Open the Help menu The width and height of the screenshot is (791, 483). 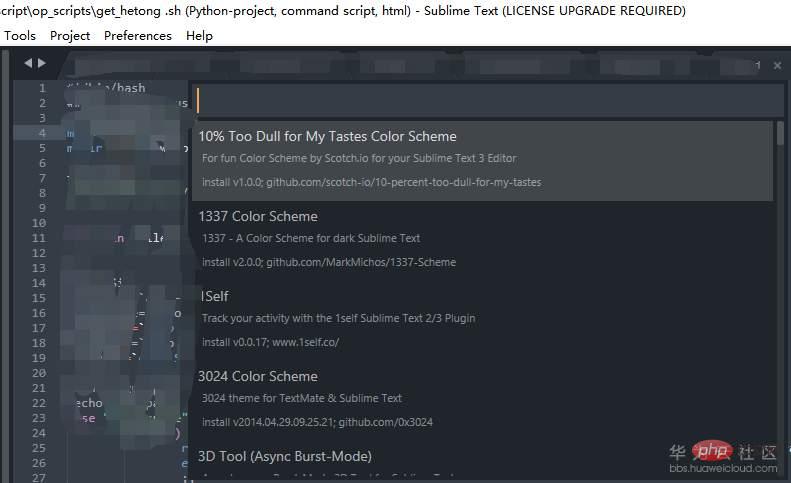pyautogui.click(x=199, y=36)
